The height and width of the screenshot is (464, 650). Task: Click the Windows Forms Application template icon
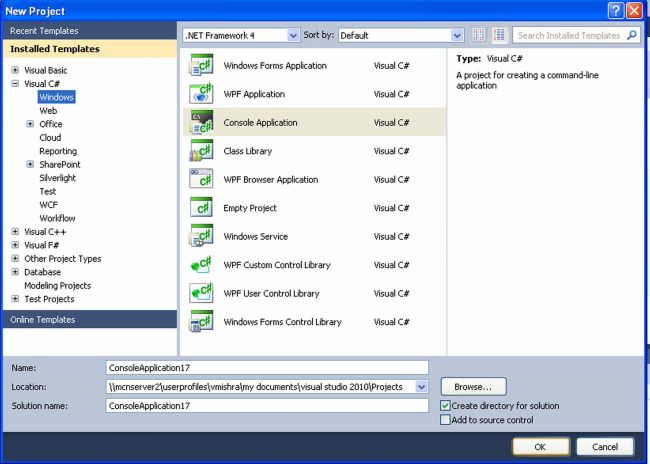201,65
